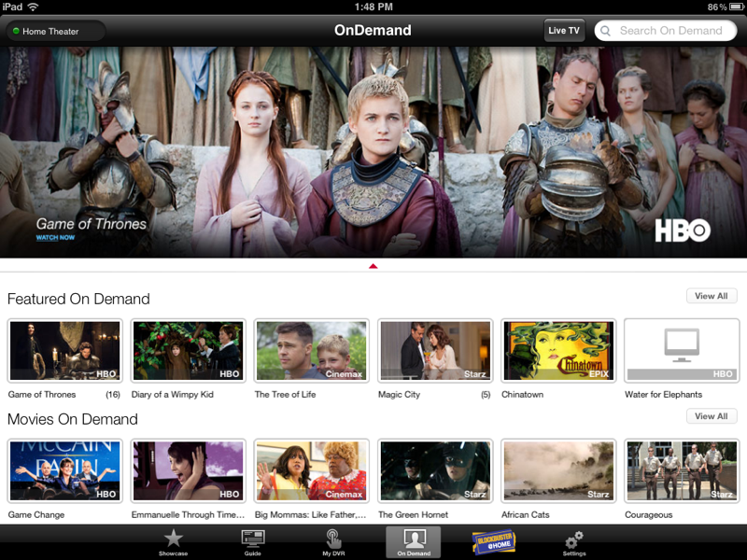Image resolution: width=747 pixels, height=560 pixels.
Task: Collapse the banner with red arrow
Action: coord(373,266)
